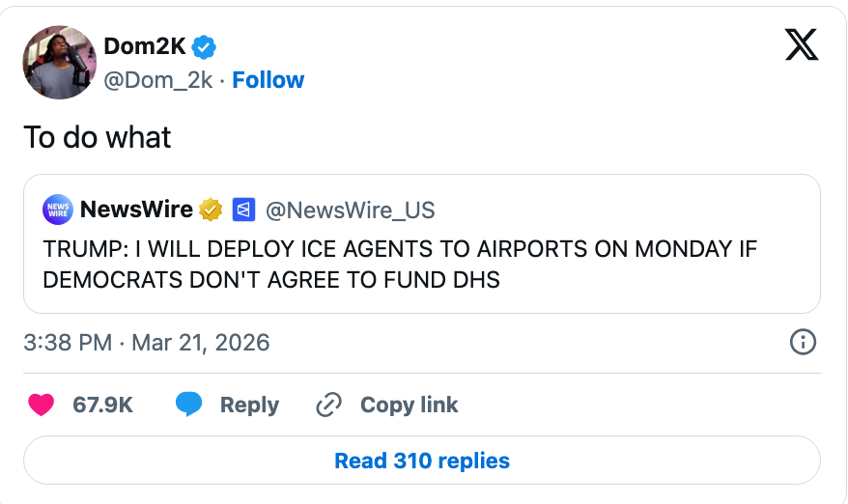Open the 3:38 PM Mar 21, 2026 timestamp
Viewport: 848px width, 504px height.
[147, 342]
